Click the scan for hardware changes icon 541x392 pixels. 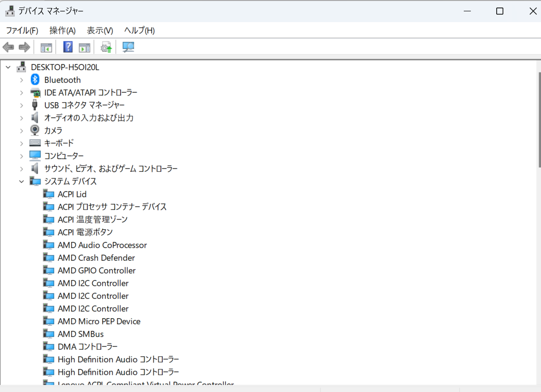128,47
